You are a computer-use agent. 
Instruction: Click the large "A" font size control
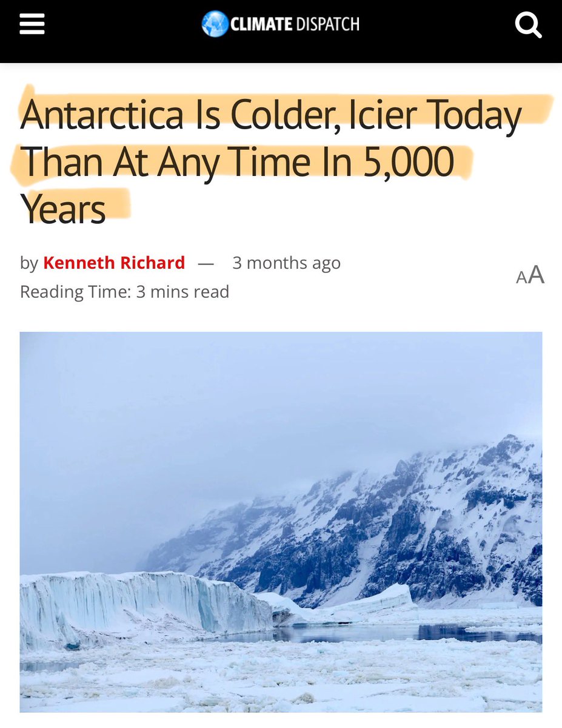536,275
